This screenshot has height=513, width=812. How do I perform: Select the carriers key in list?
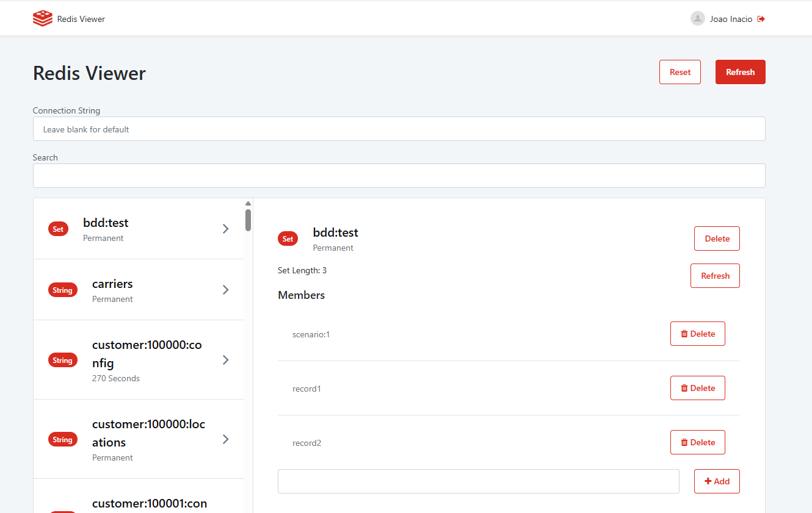tap(112, 284)
